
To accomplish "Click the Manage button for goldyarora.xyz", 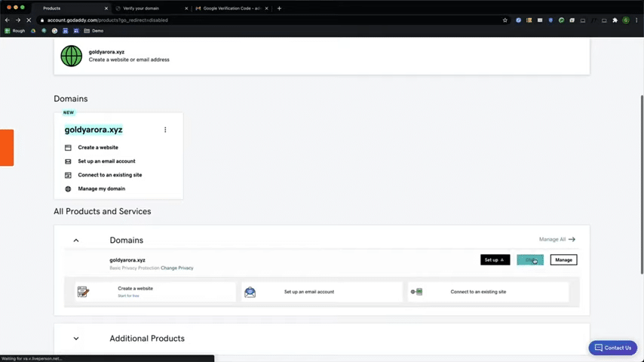I will (563, 259).
